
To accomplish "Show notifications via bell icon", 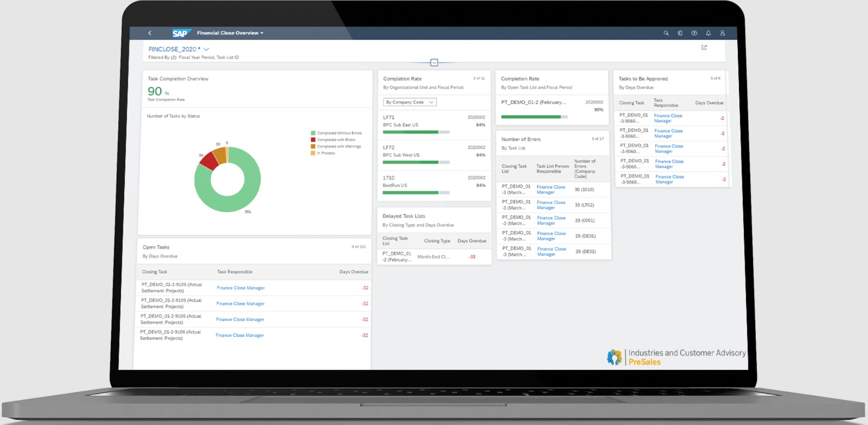I will click(x=708, y=33).
